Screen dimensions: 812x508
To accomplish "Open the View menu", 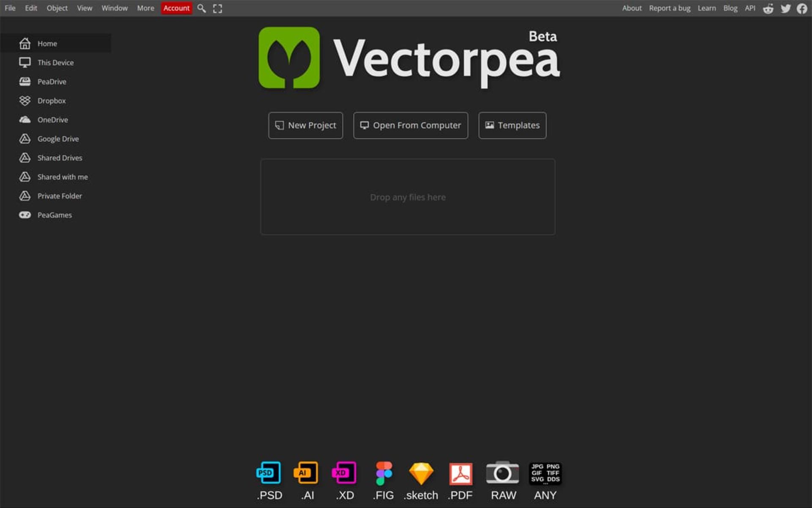I will 85,8.
